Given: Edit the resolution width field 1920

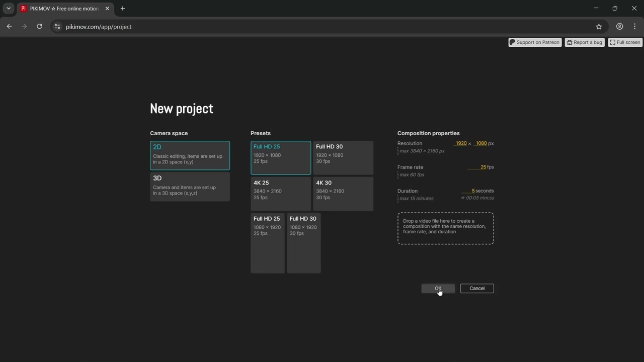Looking at the screenshot, I should tap(460, 143).
